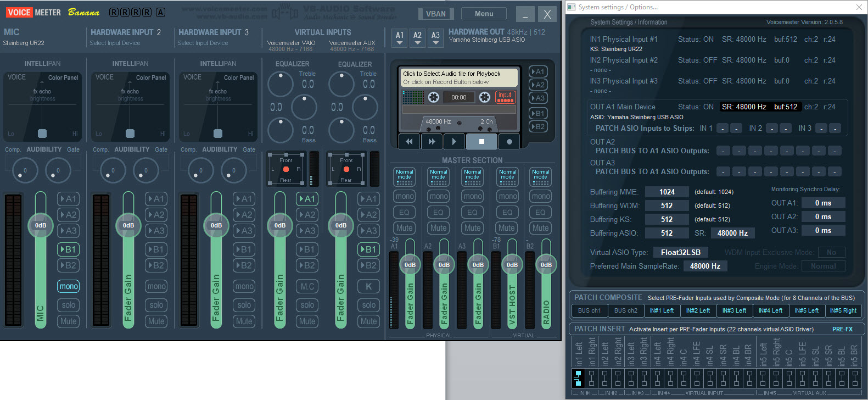Fast forward the cassette recorder
This screenshot has width=868, height=400.
pos(432,142)
